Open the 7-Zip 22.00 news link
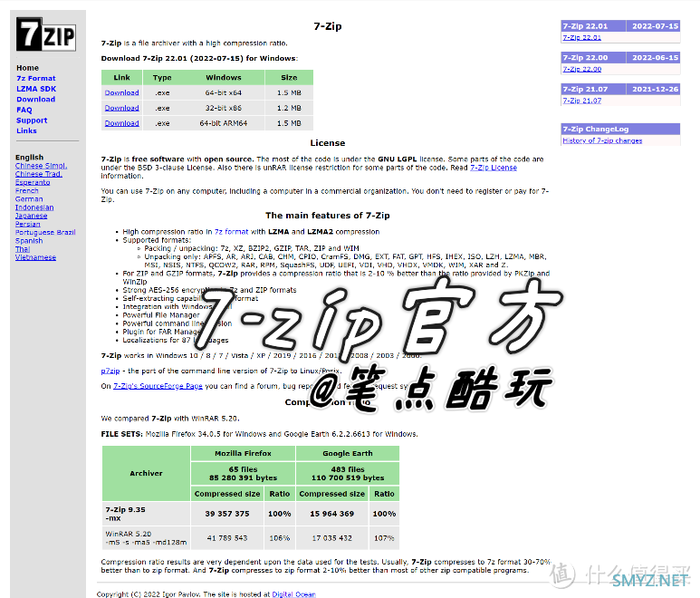 pos(581,69)
